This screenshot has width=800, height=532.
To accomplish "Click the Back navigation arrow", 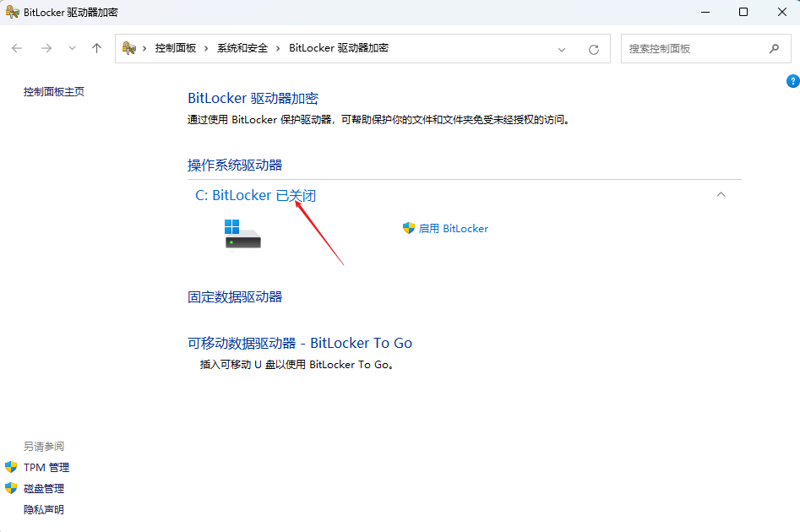I will 17,48.
